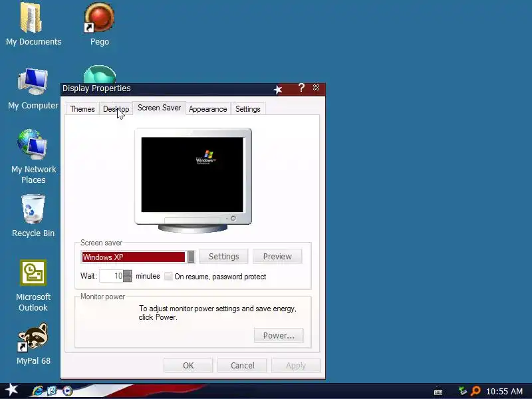This screenshot has width=532, height=399.
Task: Go to the Settings tab
Action: [247, 109]
